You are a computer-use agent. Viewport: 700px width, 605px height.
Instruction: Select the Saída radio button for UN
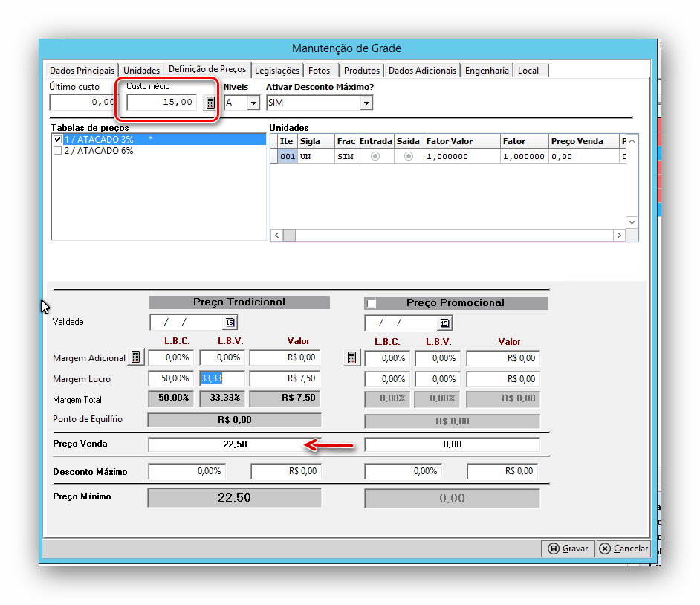pyautogui.click(x=409, y=156)
